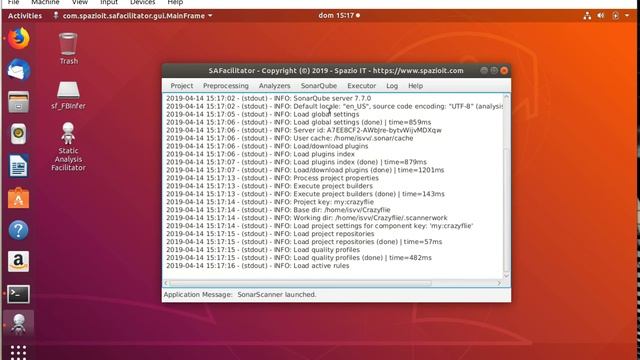Click the 'Load quality profiles (done)' log line
The image size is (640, 360).
tap(299, 258)
